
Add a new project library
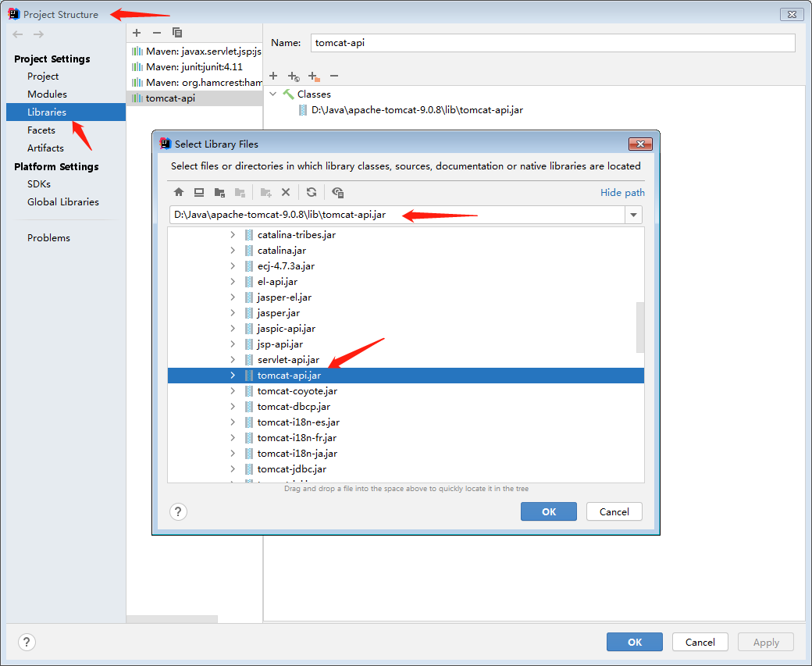tap(137, 33)
